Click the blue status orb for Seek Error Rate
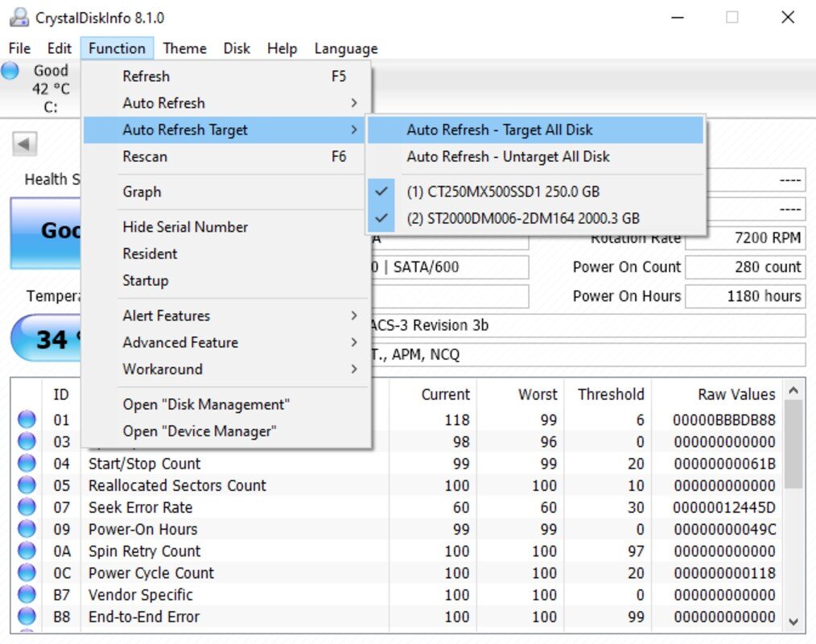The height and width of the screenshot is (644, 816). tap(27, 507)
